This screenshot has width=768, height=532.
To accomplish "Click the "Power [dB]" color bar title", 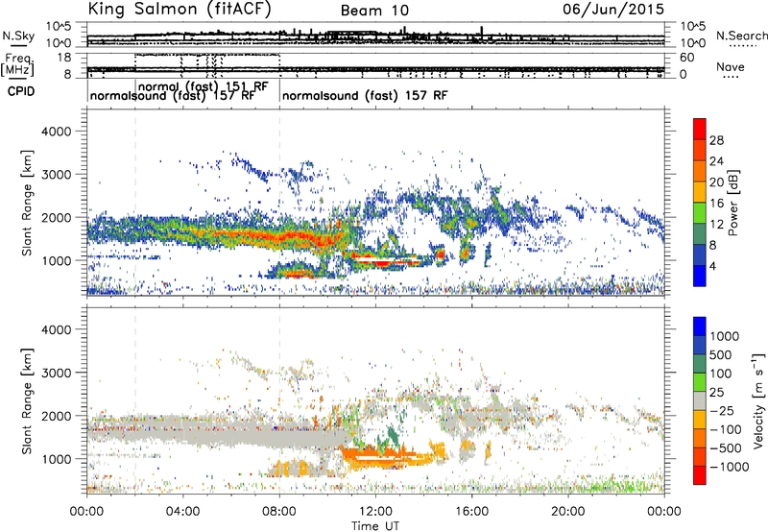I will (733, 203).
